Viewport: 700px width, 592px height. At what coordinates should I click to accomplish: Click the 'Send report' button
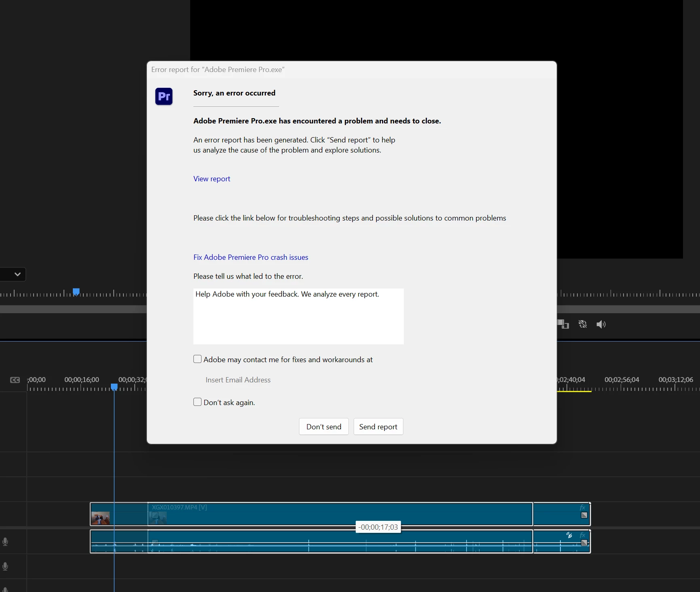pos(378,426)
